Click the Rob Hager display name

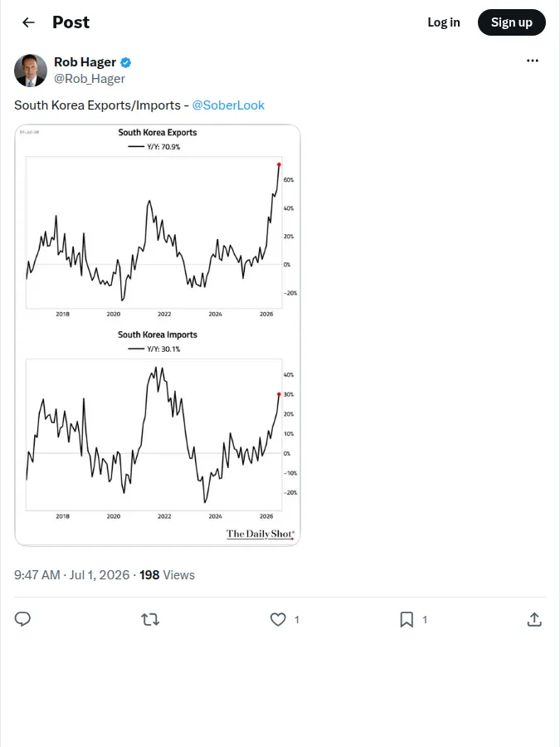[x=85, y=62]
